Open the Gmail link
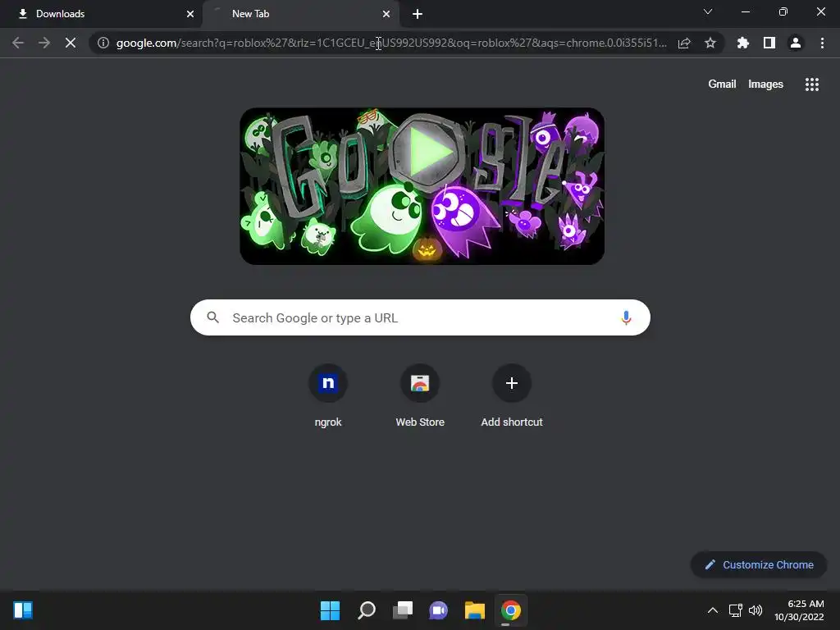The height and width of the screenshot is (630, 840). coord(722,84)
